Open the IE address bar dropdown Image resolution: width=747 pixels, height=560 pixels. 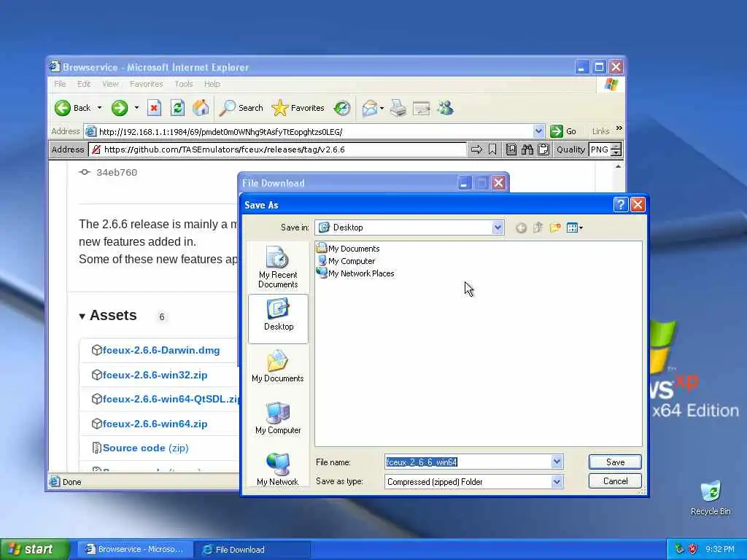coord(538,131)
